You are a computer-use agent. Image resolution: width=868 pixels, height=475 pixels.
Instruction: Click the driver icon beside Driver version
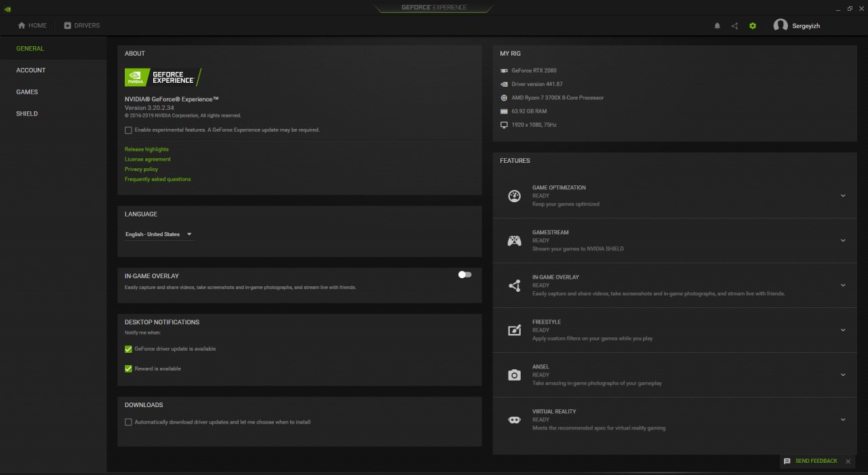tap(504, 84)
